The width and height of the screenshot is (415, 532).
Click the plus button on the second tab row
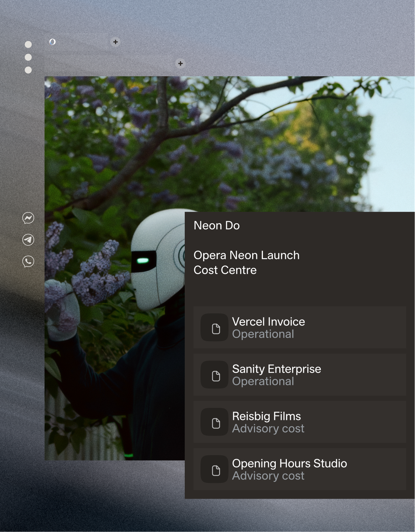coord(180,64)
